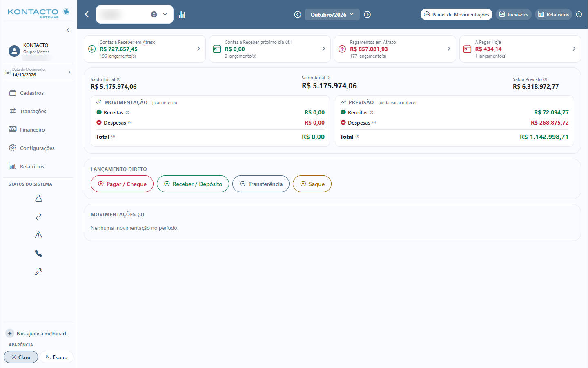Click the flask status icon
Image resolution: width=588 pixels, height=368 pixels.
38,198
